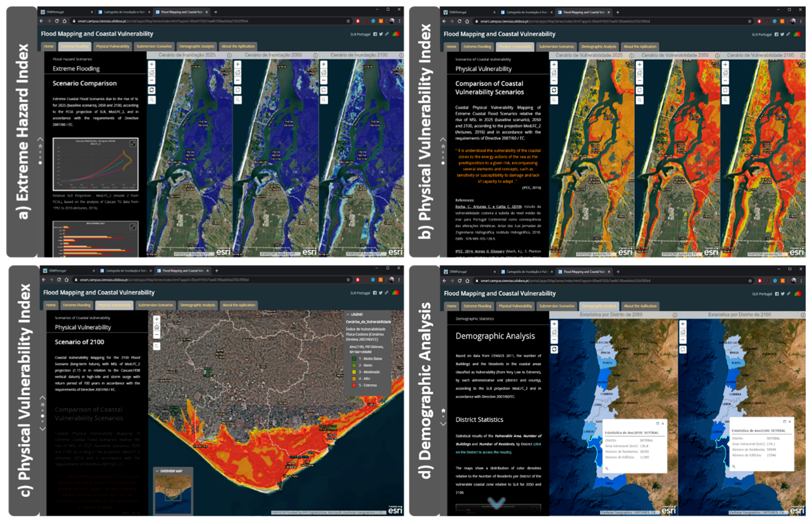Click the down arrow below section dots in panel c

click(x=42, y=429)
